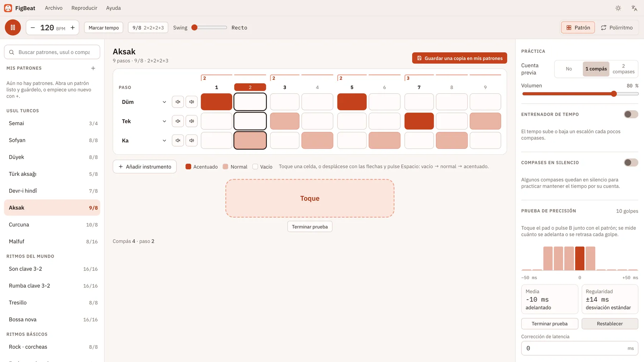Toggle the Ka cell at step 4
The width and height of the screenshot is (644, 362).
(x=317, y=140)
